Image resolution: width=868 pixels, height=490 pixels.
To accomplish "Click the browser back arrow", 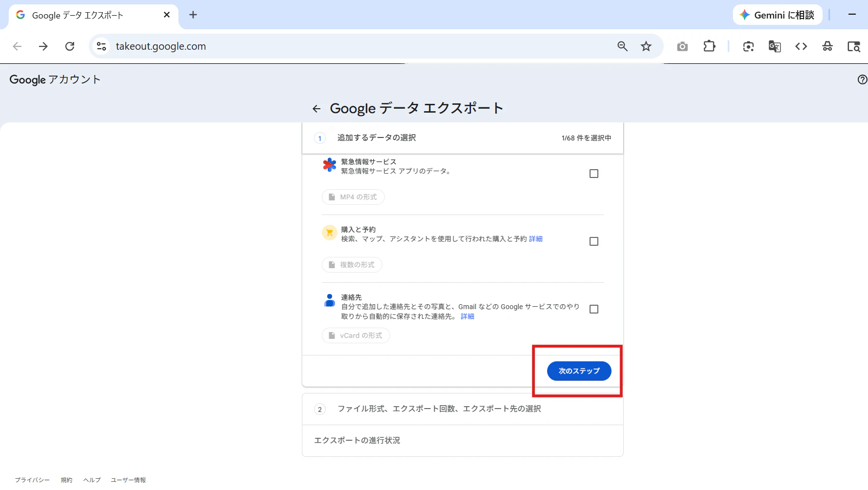I will [17, 46].
